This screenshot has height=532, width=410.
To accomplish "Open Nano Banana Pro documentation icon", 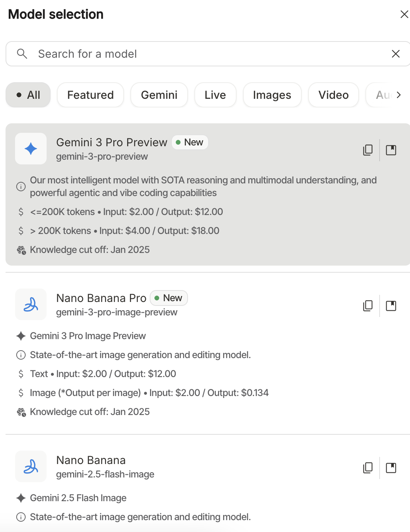I will 391,306.
